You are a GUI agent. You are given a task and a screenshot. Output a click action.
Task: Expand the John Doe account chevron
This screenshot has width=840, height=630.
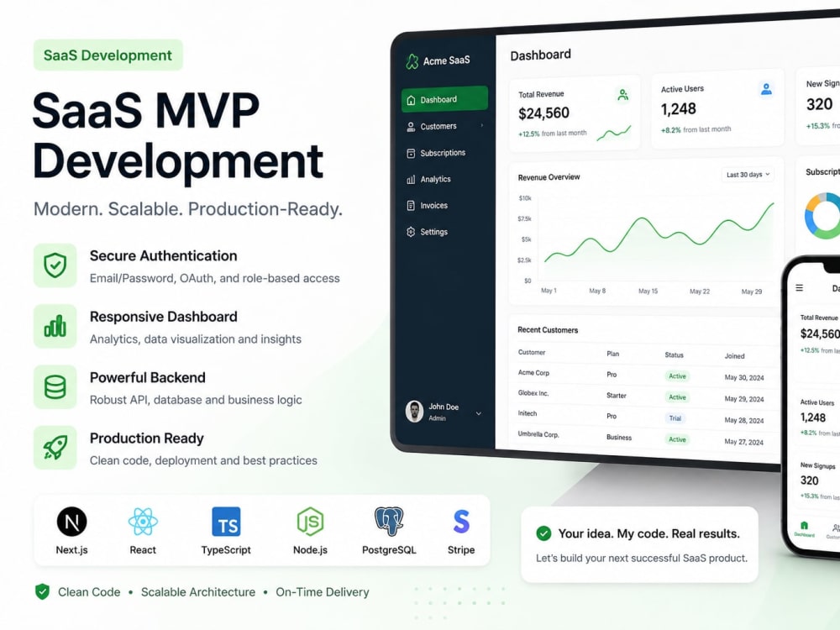[x=479, y=413]
